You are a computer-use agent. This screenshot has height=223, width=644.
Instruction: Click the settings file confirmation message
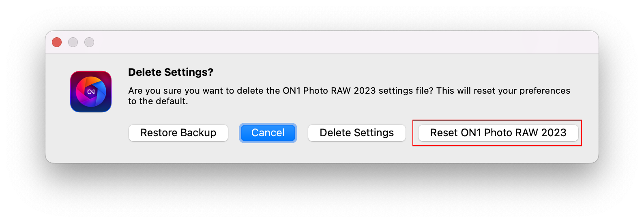(349, 91)
